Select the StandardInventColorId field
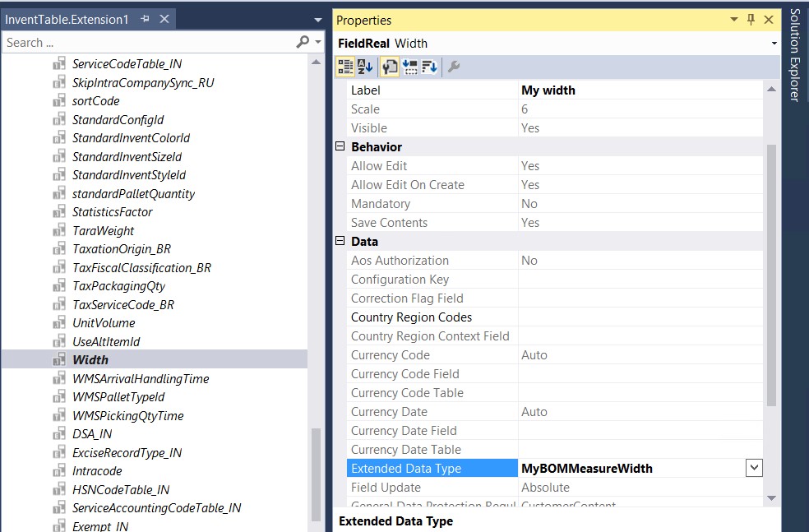The width and height of the screenshot is (809, 532). 131,138
